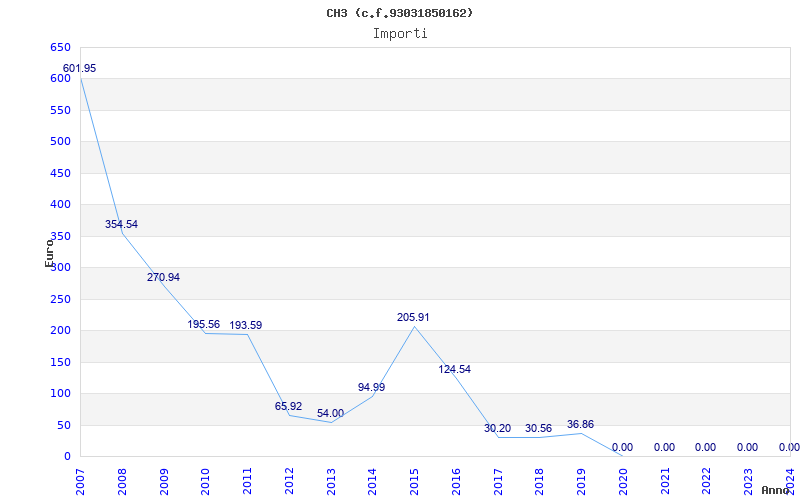Screen dimensions: 800x500
Task: Click the 300 y-axis tick label
Action: [x=60, y=267]
